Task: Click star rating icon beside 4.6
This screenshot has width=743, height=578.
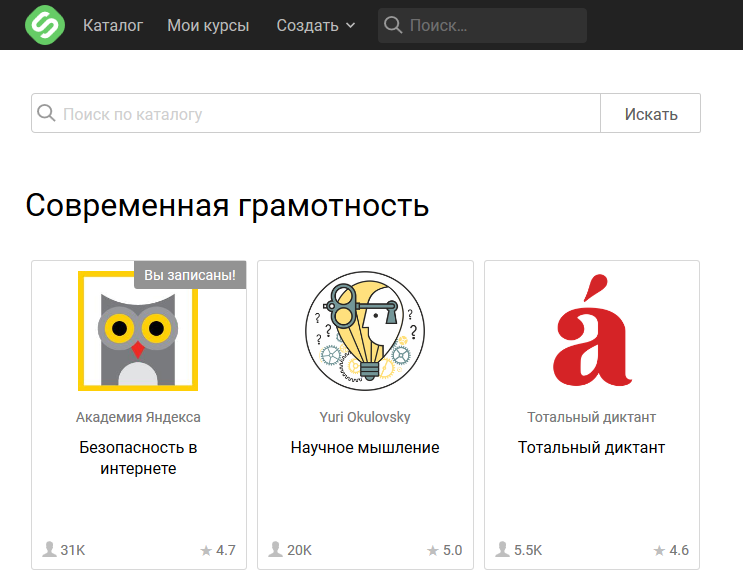Action: point(659,550)
